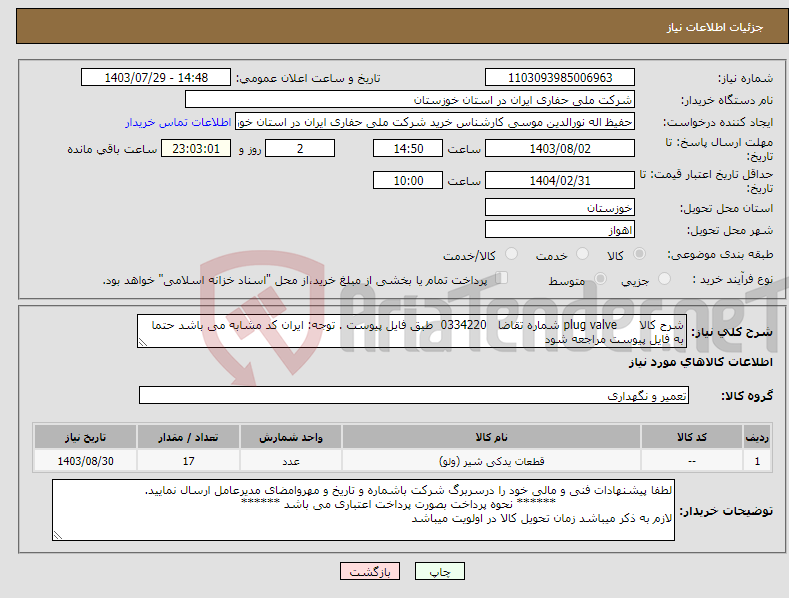Screen dimensions: 789x598
Task: Click the remaining time field 23:03:01
Action: (196, 148)
